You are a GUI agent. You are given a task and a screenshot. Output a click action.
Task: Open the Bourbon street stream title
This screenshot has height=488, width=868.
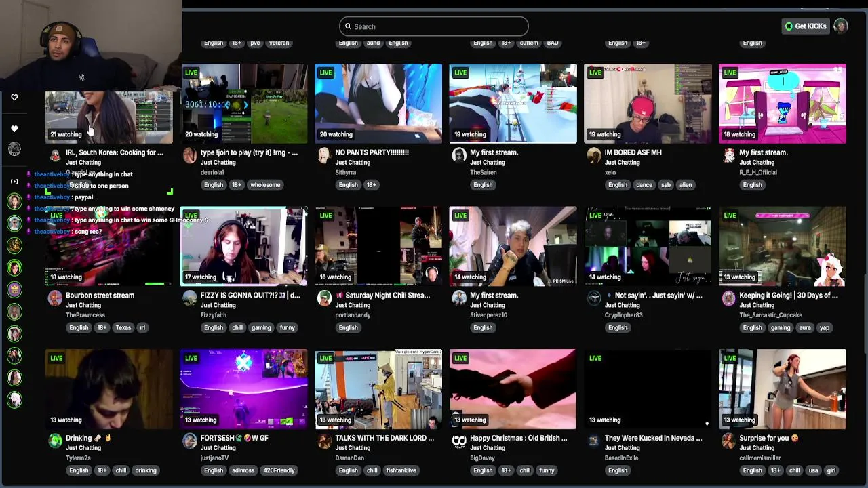click(100, 296)
